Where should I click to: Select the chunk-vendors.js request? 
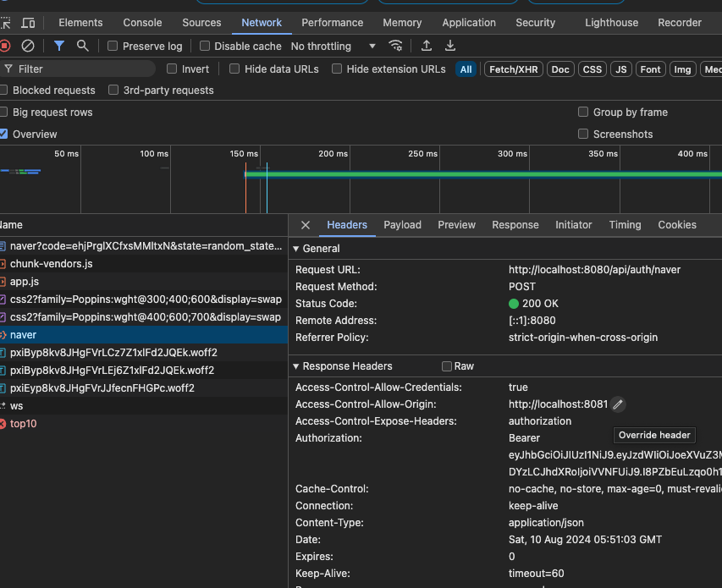click(x=144, y=264)
